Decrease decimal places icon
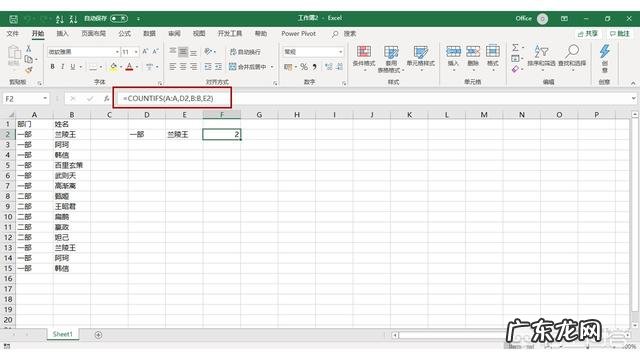The height and width of the screenshot is (360, 640). click(340, 67)
